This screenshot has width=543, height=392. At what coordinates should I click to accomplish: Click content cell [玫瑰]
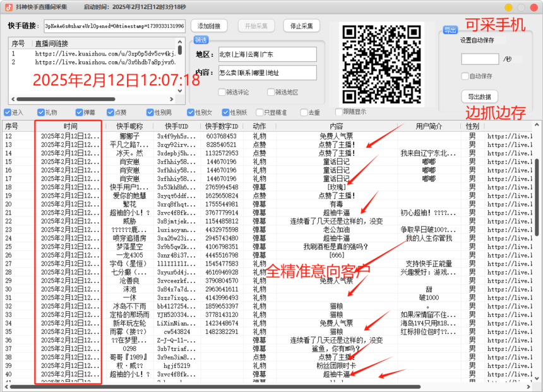[x=337, y=187]
